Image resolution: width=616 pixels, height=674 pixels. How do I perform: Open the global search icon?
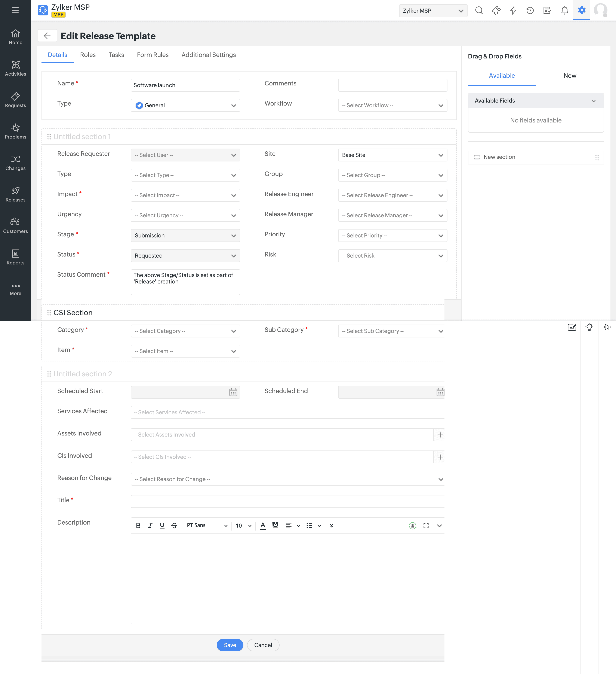479,10
